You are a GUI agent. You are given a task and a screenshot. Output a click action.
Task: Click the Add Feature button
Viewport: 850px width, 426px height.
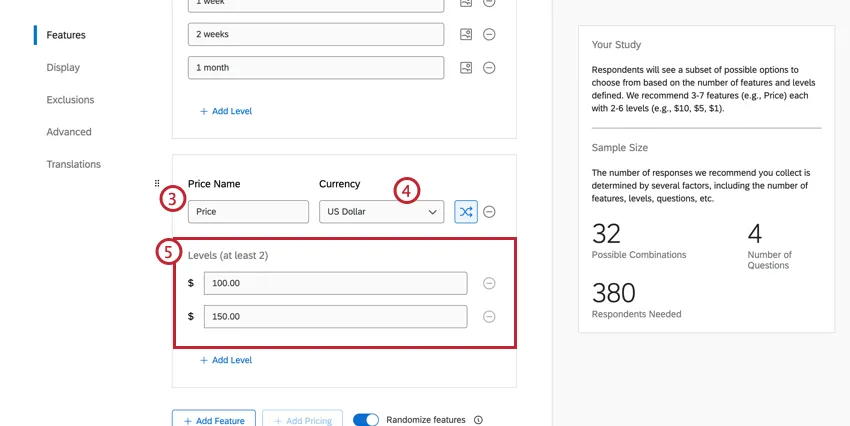pos(214,420)
